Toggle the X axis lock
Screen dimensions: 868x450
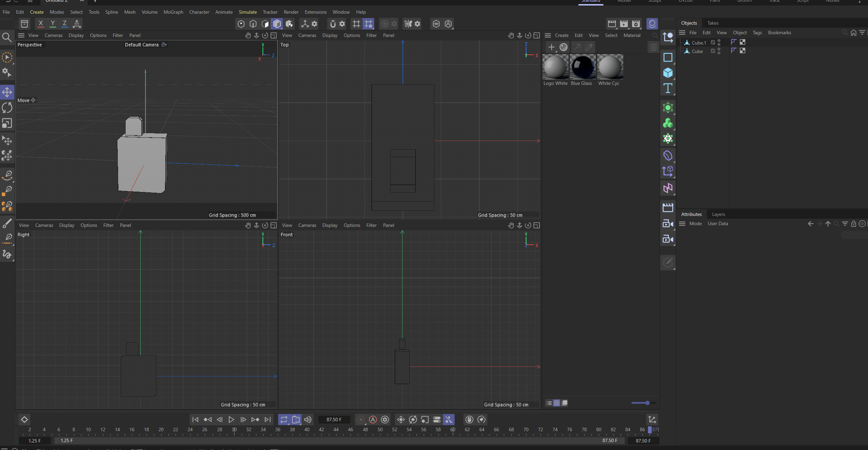(41, 24)
